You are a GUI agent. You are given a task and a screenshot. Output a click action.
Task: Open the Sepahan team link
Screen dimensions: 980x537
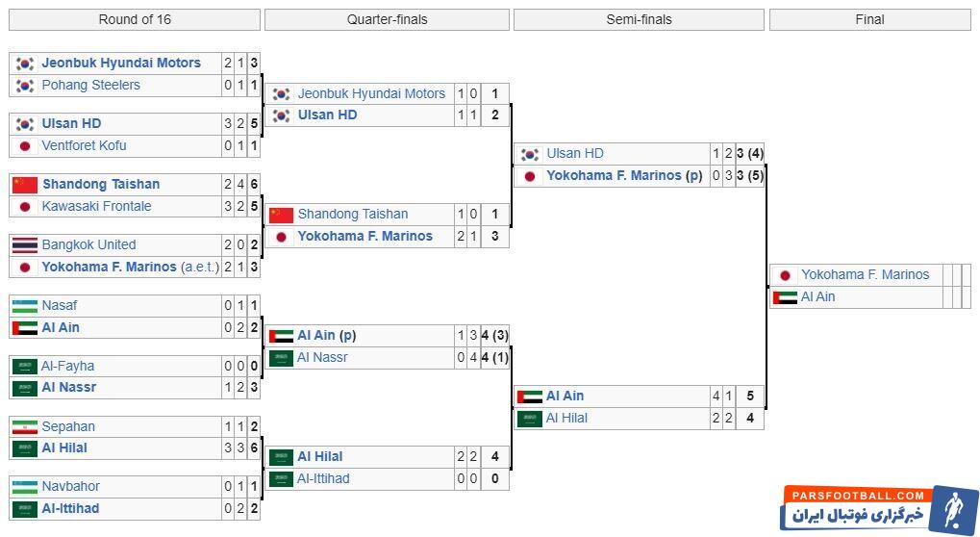pos(68,426)
